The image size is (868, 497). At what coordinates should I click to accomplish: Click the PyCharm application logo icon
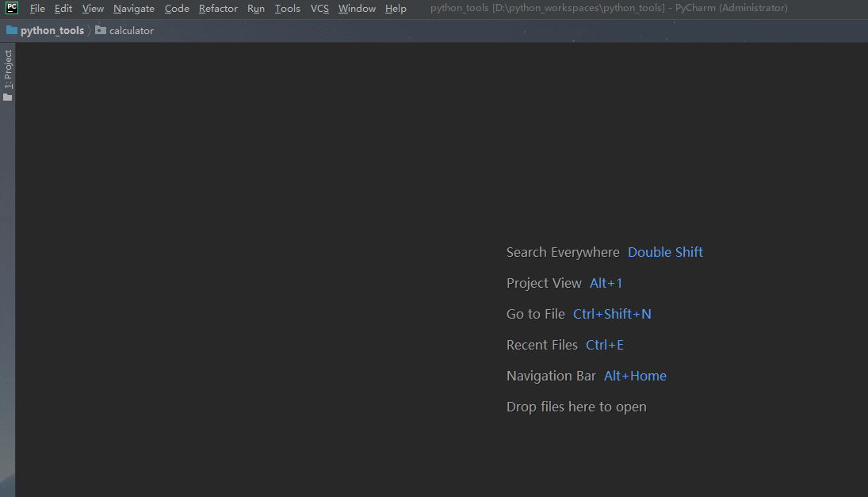[12, 8]
